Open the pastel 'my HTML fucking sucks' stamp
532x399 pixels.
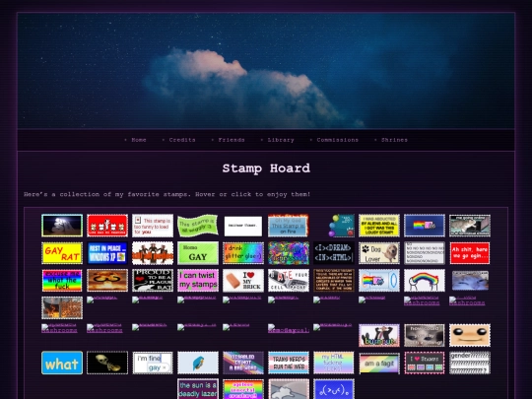pos(334,363)
